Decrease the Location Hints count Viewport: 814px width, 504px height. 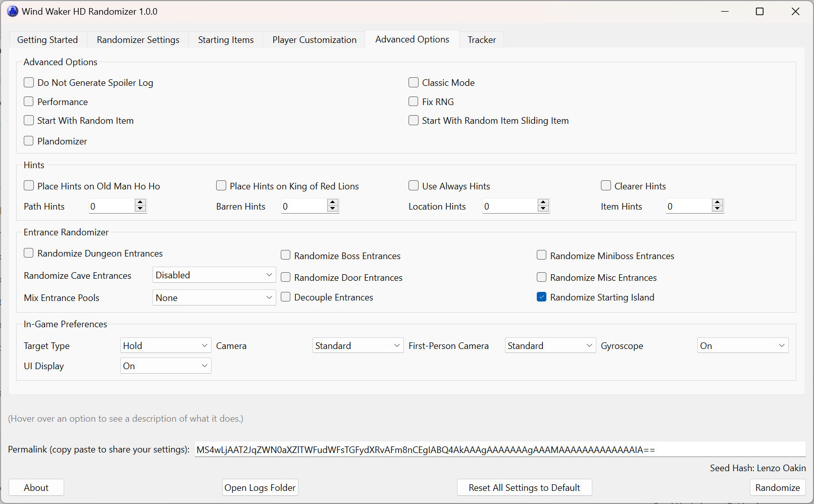click(543, 209)
